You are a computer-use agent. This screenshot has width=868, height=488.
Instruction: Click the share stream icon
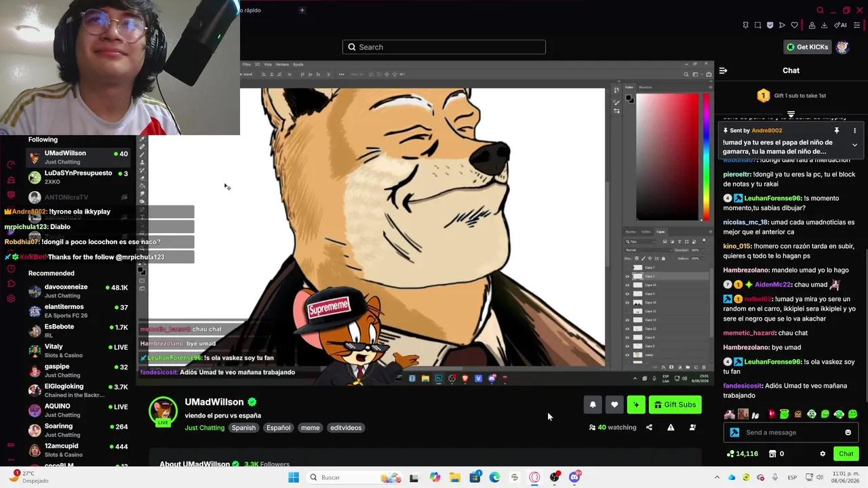[649, 428]
